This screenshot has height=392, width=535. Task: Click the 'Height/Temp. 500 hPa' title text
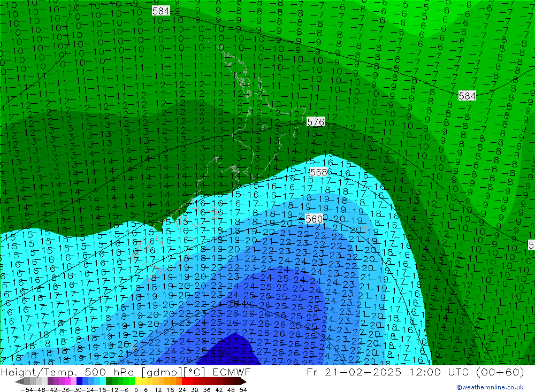[67, 372]
